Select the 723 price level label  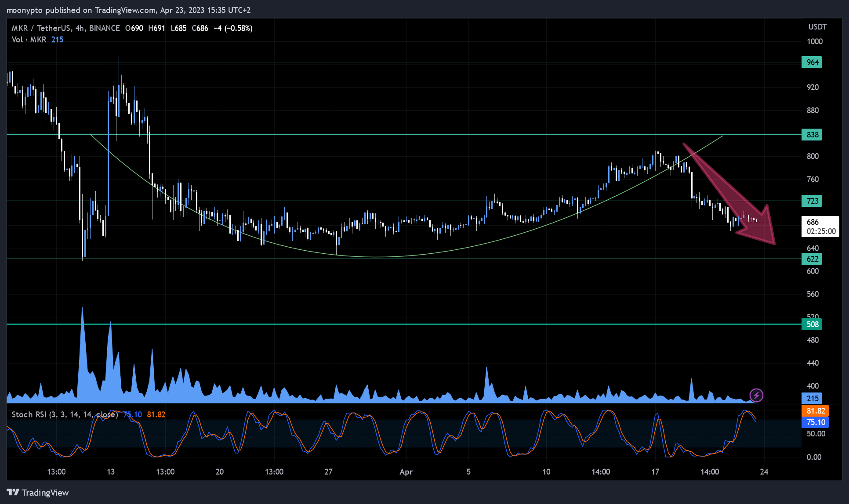click(x=812, y=201)
